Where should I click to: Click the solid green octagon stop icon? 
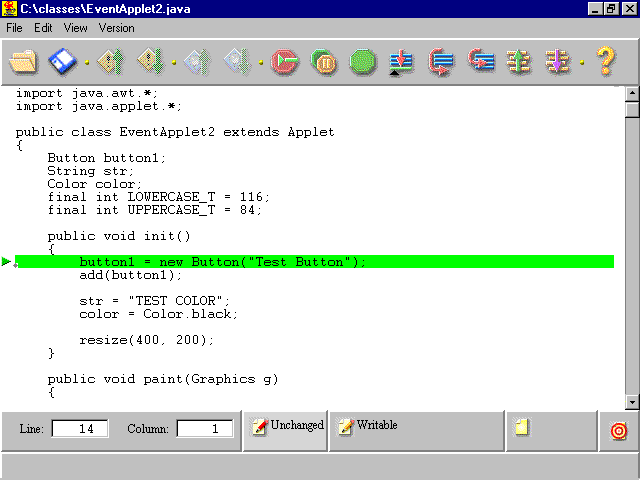(362, 62)
